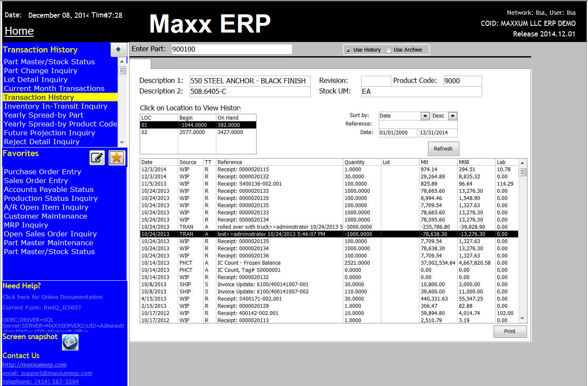Go to the Home link
Image resolution: width=588 pixels, height=386 pixels.
click(19, 31)
